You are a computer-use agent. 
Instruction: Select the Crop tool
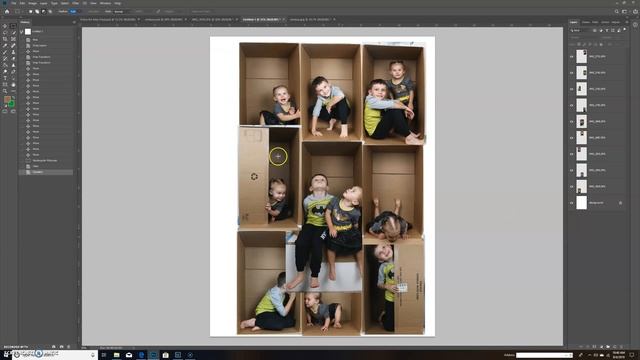5,39
